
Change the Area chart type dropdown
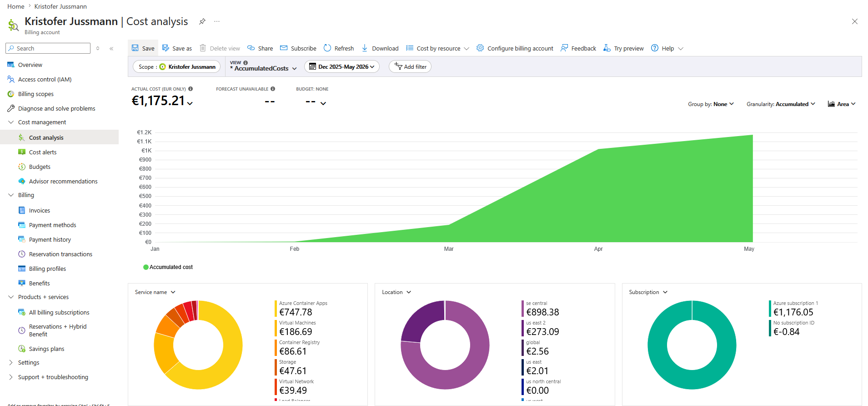[842, 104]
